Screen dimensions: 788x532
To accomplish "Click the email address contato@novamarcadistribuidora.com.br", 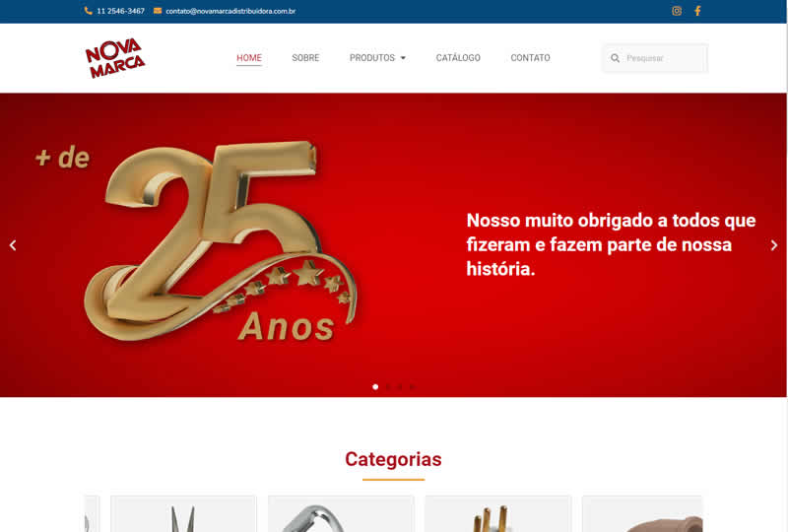I will coord(230,11).
